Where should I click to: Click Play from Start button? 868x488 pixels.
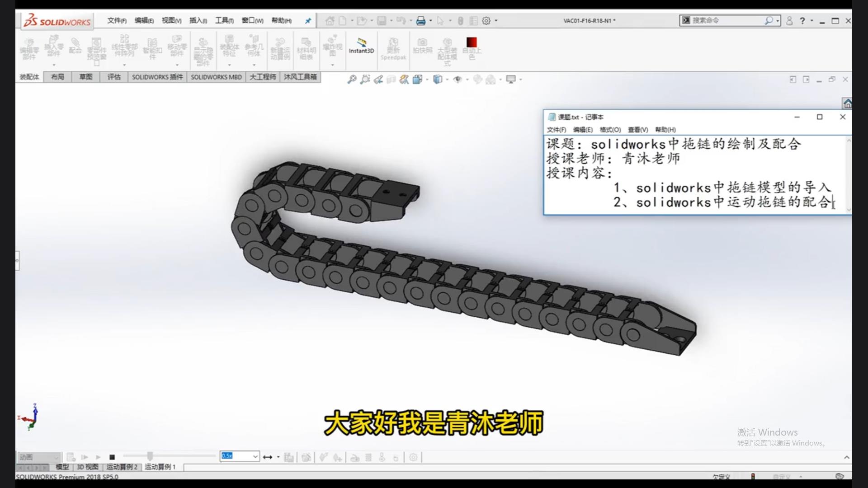(x=85, y=457)
